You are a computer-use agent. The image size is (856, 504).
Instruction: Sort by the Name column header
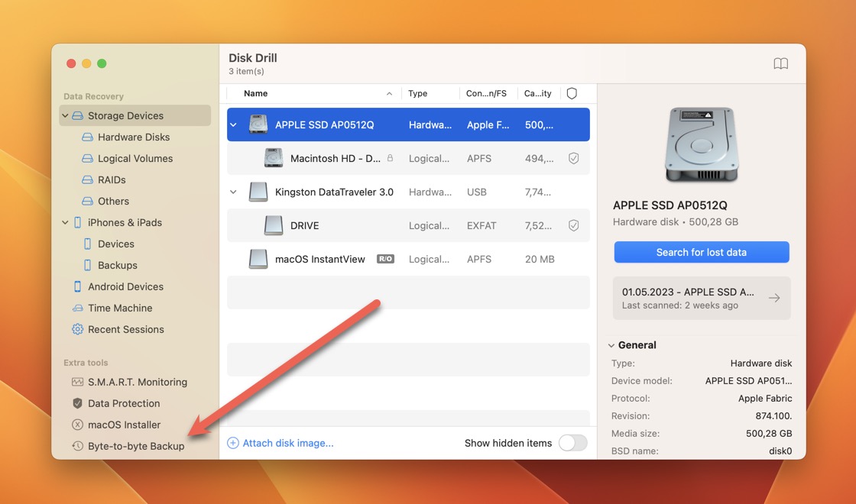256,94
